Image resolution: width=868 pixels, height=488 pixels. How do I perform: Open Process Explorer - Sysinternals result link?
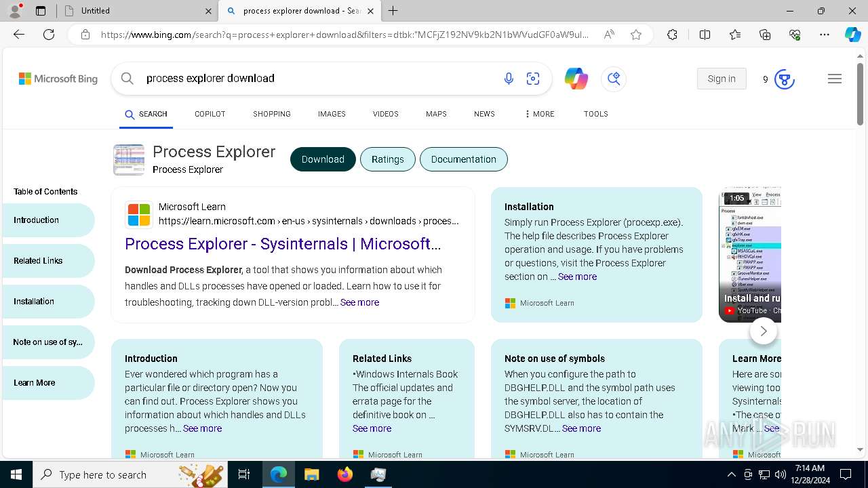[x=283, y=244]
